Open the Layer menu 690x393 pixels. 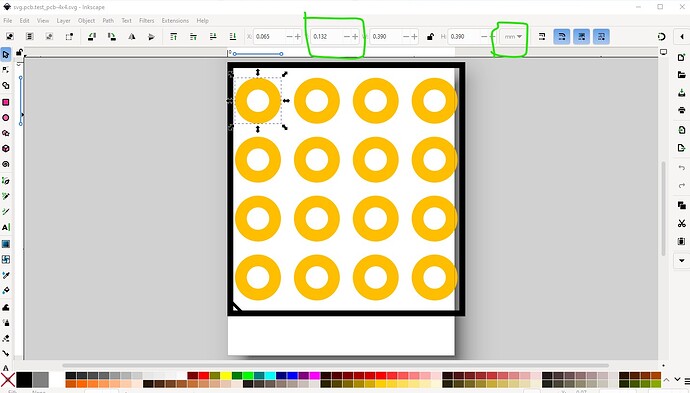click(x=63, y=21)
